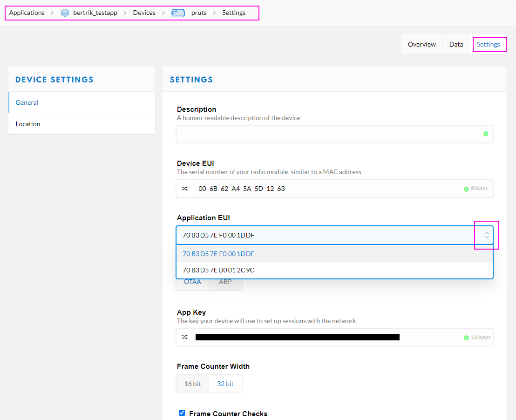Open the Overview tab

[421, 45]
